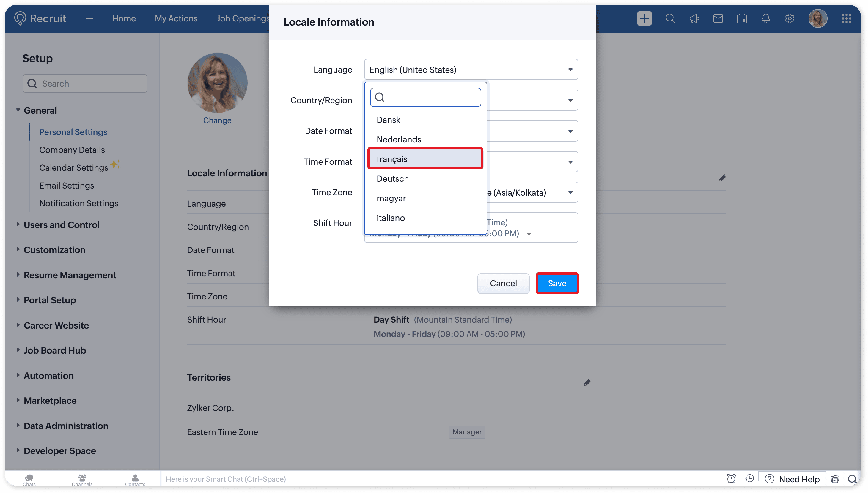Open the setup gear icon
This screenshot has width=868, height=493.
790,18
